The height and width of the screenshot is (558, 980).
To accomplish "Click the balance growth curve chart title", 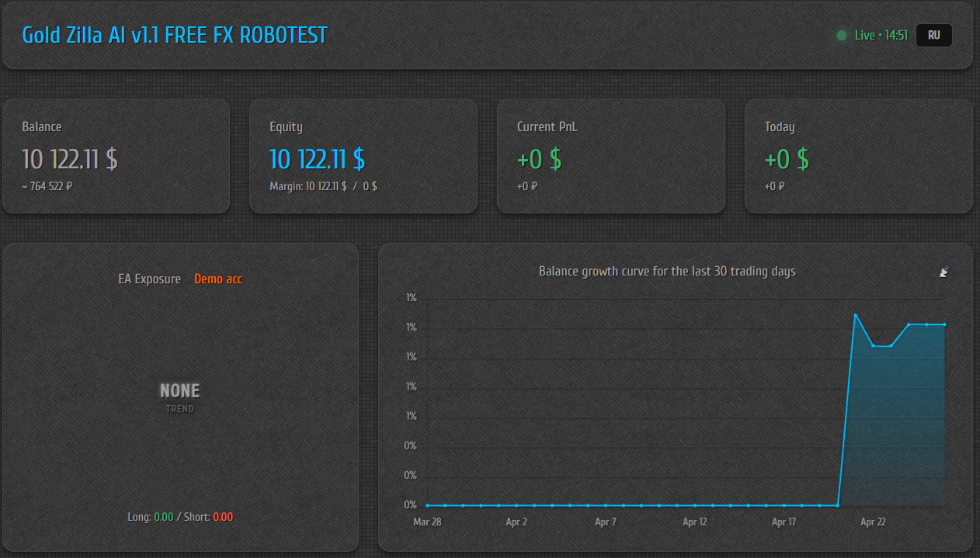I will coord(667,272).
